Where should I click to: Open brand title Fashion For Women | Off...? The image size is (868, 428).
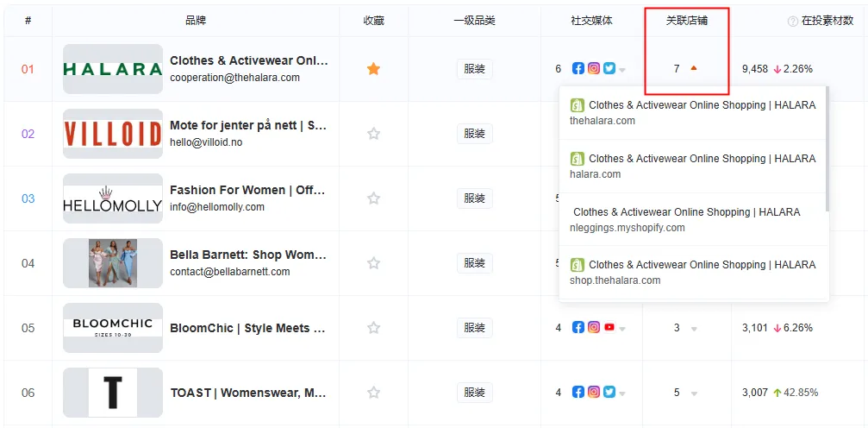click(x=248, y=190)
